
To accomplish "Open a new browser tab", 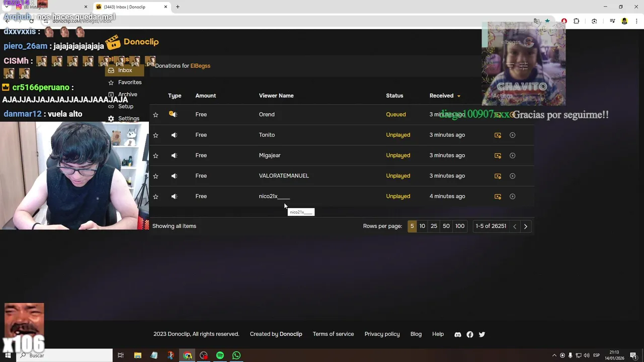I will click(178, 7).
